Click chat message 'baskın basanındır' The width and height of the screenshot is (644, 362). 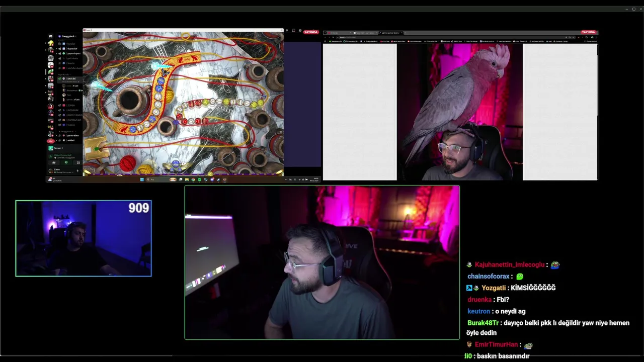click(x=503, y=356)
